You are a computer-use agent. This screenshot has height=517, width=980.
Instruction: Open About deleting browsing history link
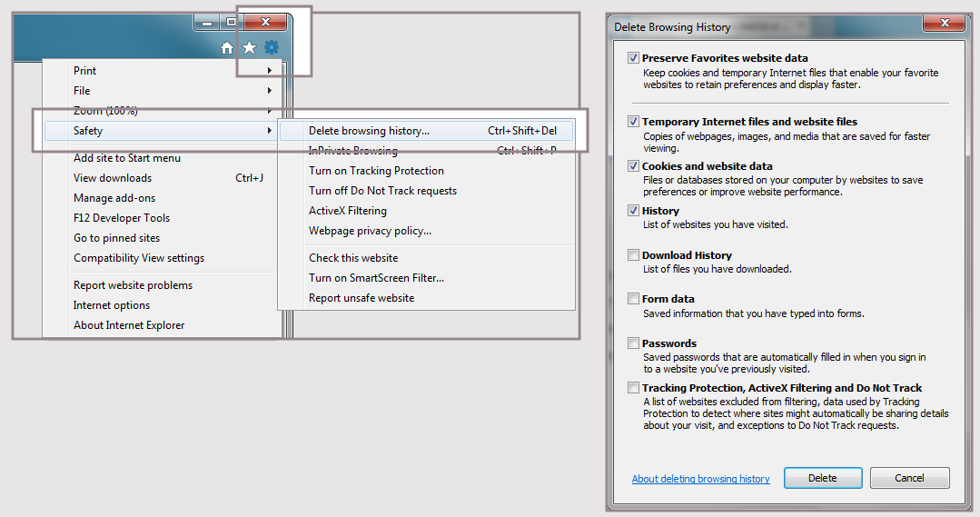tap(700, 479)
